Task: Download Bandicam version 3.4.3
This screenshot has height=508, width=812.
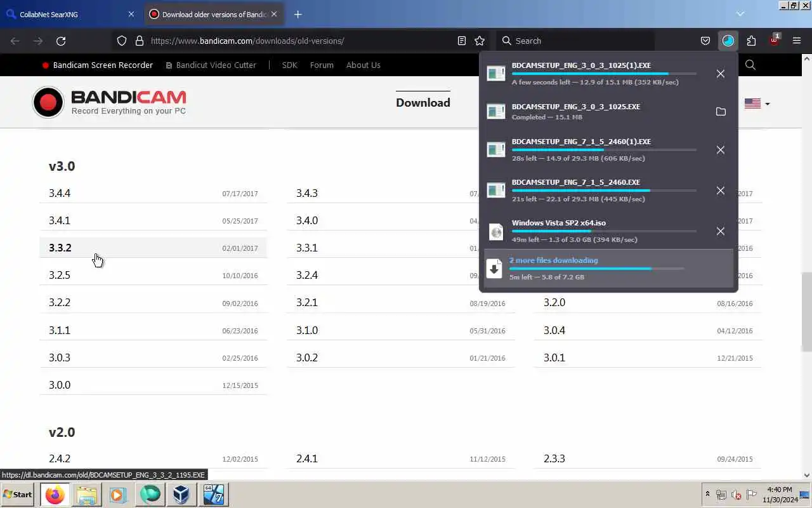Action: 383,193
